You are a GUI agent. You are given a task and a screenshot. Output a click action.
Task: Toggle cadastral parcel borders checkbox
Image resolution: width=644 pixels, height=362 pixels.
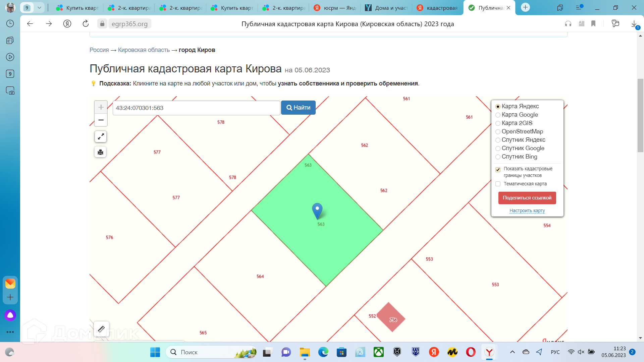pos(498,170)
